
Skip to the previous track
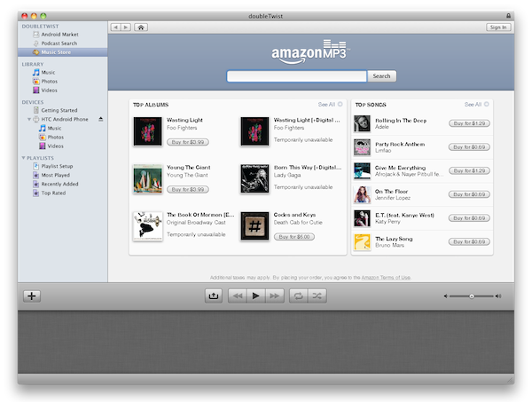(238, 296)
